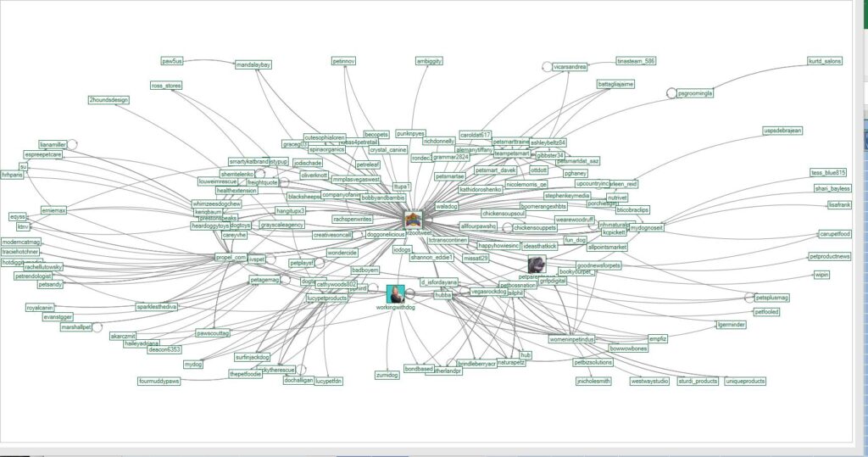Image resolution: width=868 pixels, height=457 pixels.
Task: Click the 'carupetfood' node label
Action: click(835, 234)
